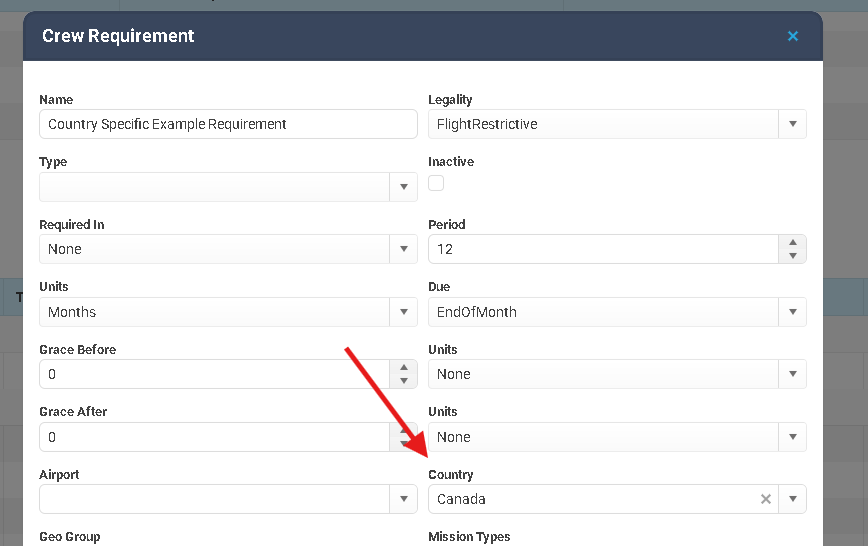
Task: Expand the Type dropdown
Action: tap(403, 187)
